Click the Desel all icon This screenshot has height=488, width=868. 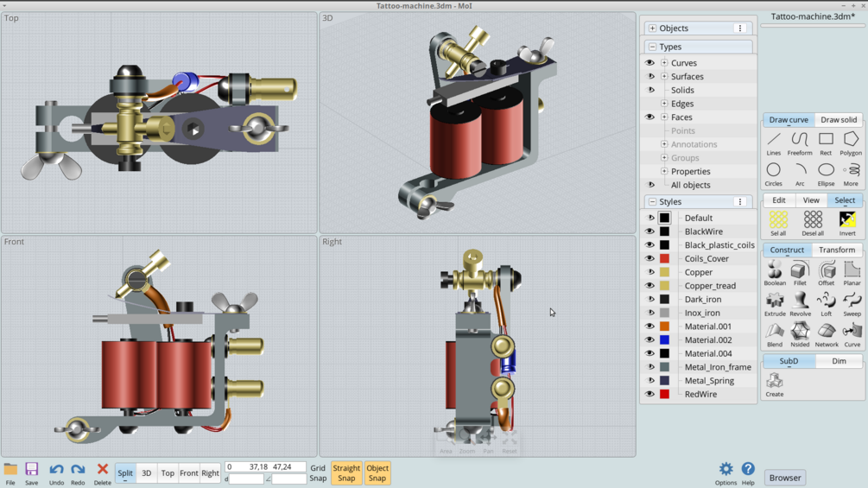pyautogui.click(x=814, y=224)
